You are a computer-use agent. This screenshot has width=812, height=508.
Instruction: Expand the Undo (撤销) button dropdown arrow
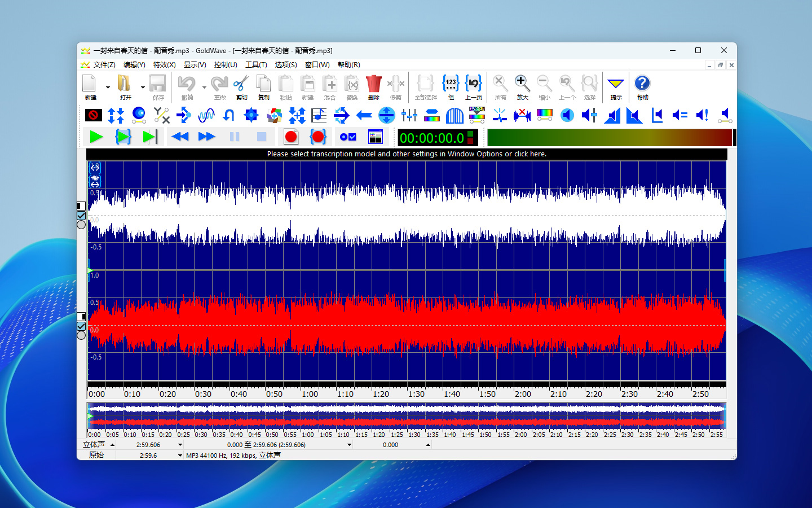click(204, 87)
